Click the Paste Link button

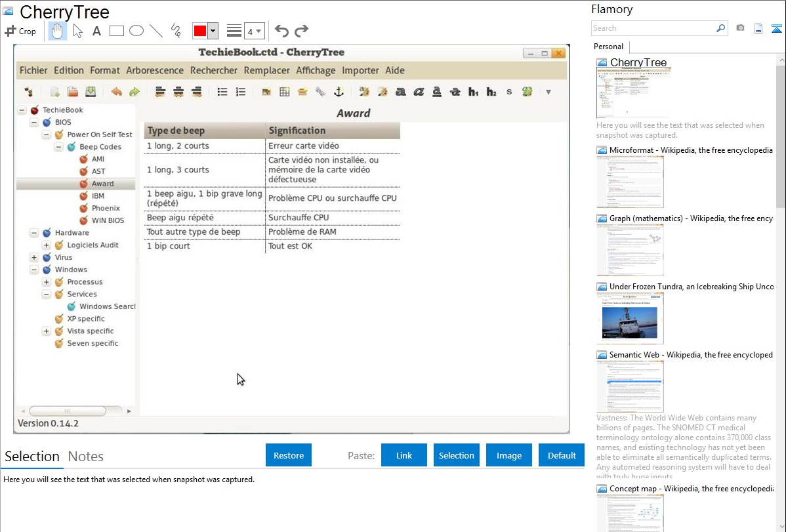[404, 455]
